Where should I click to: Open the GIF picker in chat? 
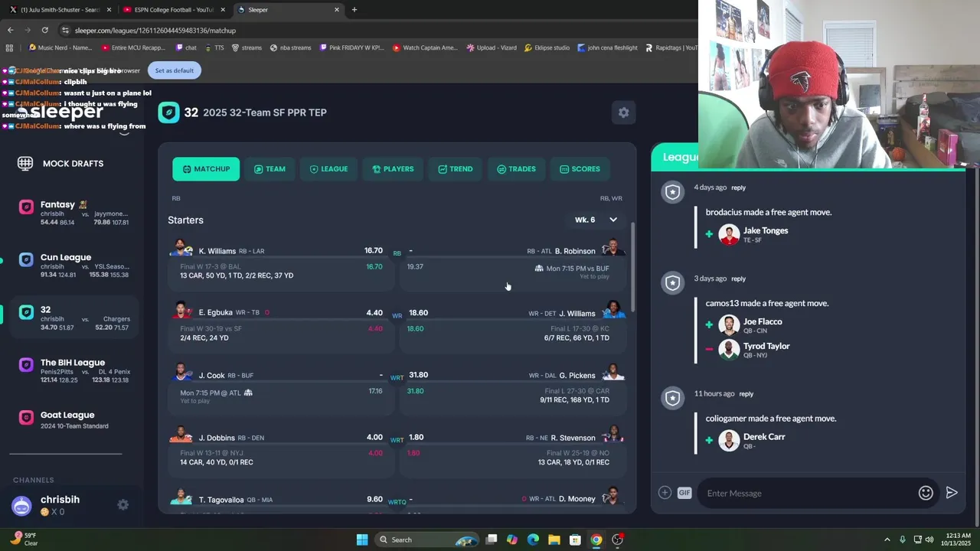[684, 493]
